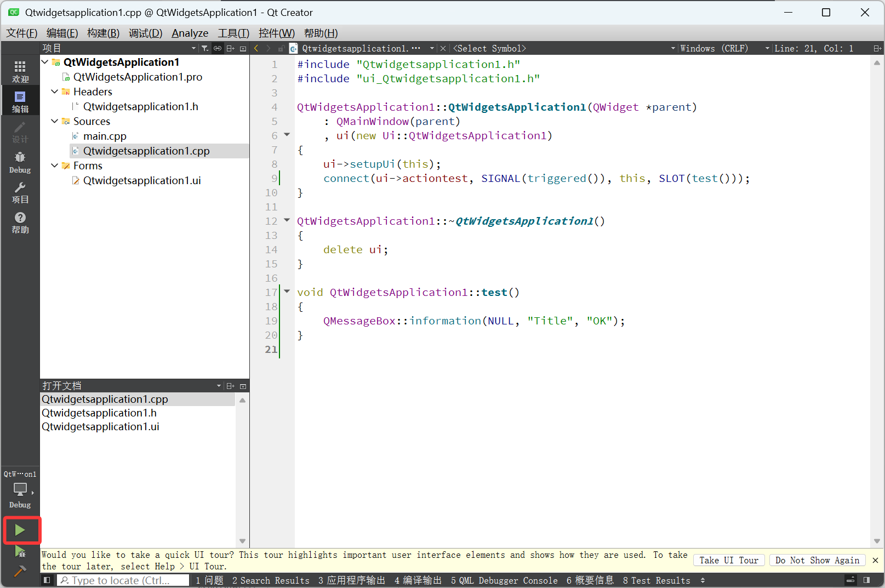The height and width of the screenshot is (588, 885).
Task: Show the 5 QML Debugger Console pane
Action: click(x=504, y=580)
